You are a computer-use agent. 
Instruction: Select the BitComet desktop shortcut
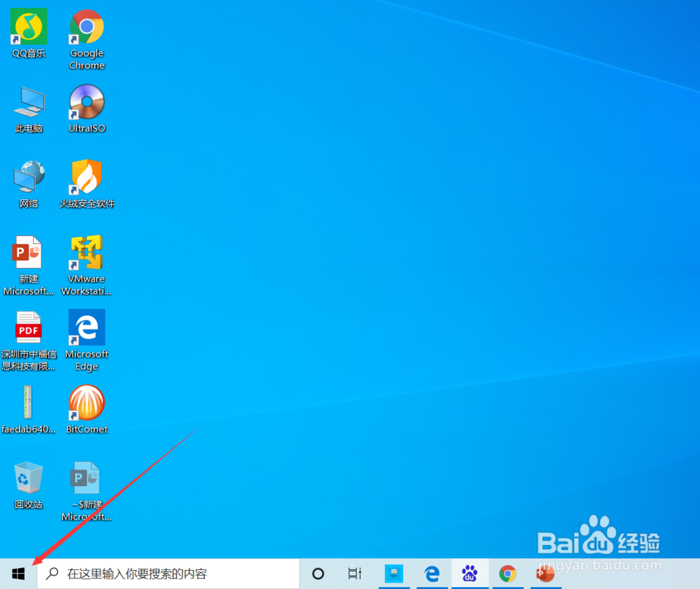pyautogui.click(x=87, y=409)
